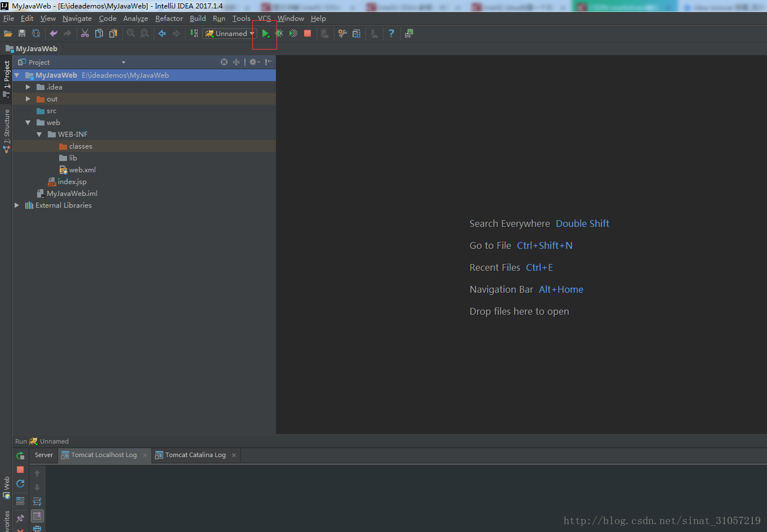Screen dimensions: 767x532
Task: Open the File menu
Action: pos(8,19)
